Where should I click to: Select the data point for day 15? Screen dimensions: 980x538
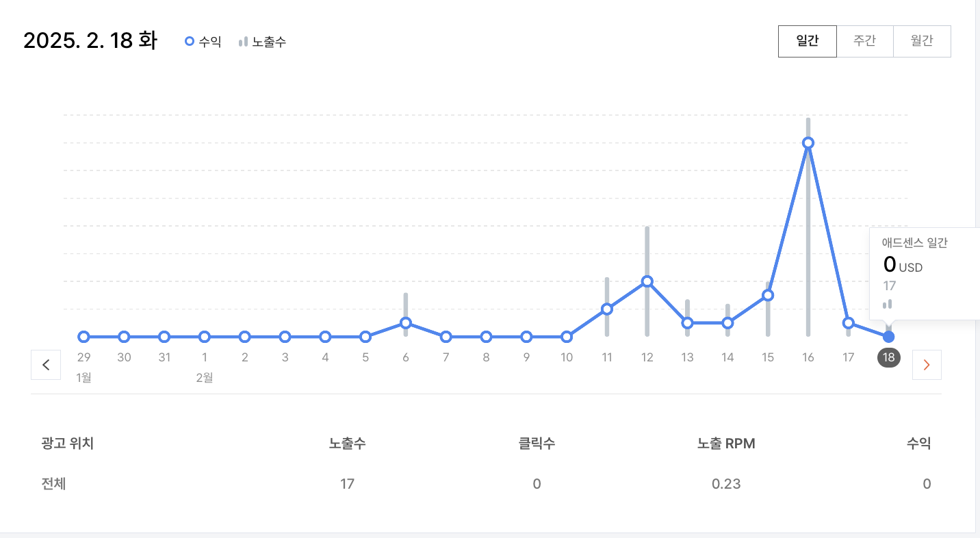[768, 295]
